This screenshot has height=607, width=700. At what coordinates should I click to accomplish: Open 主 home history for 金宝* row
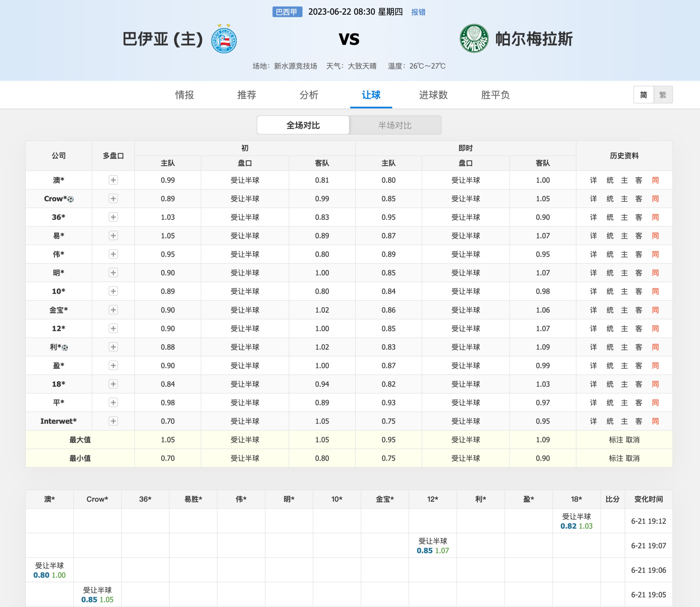click(x=624, y=310)
